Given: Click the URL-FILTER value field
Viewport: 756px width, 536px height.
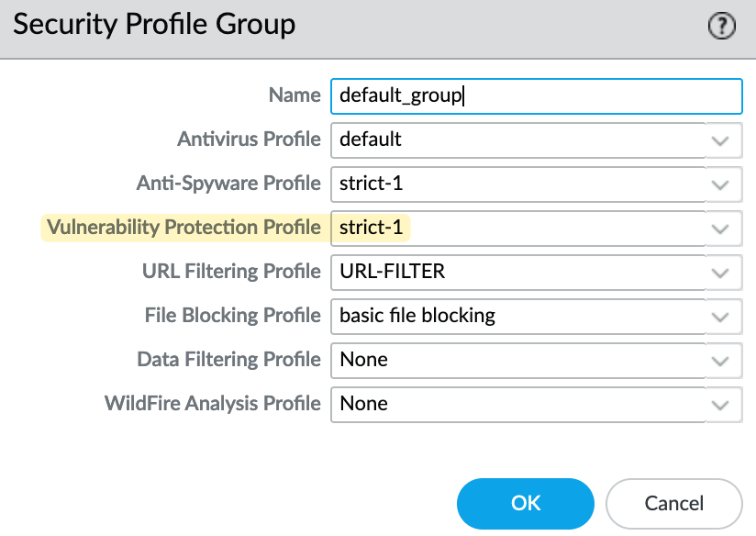Looking at the screenshot, I should coord(517,272).
